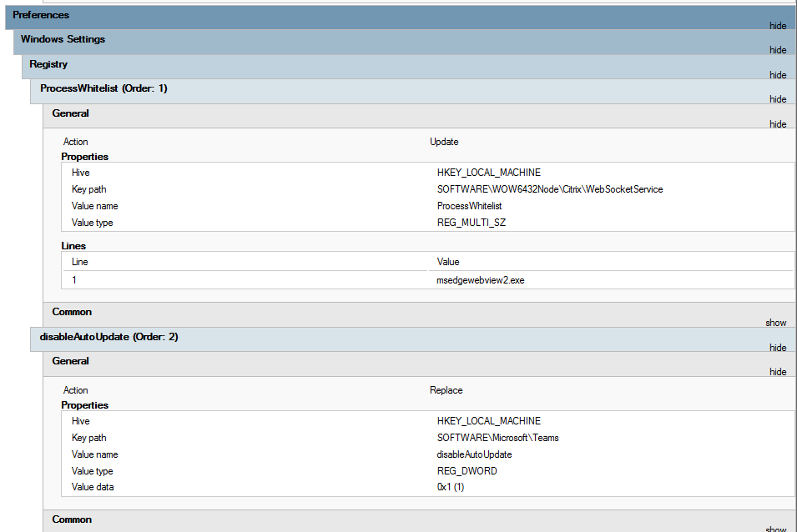Click the REG_DWORD value type
797x532 pixels.
(467, 471)
